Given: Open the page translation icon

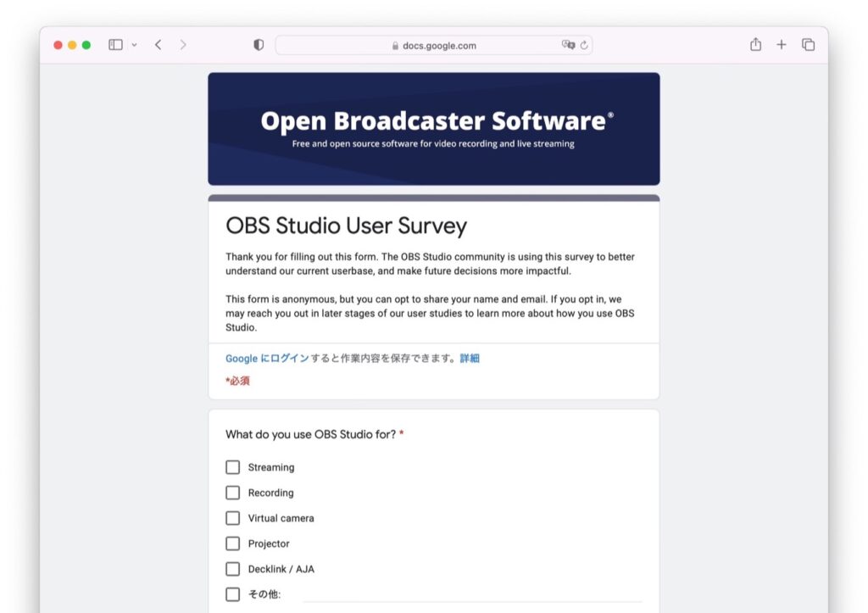Looking at the screenshot, I should (570, 44).
